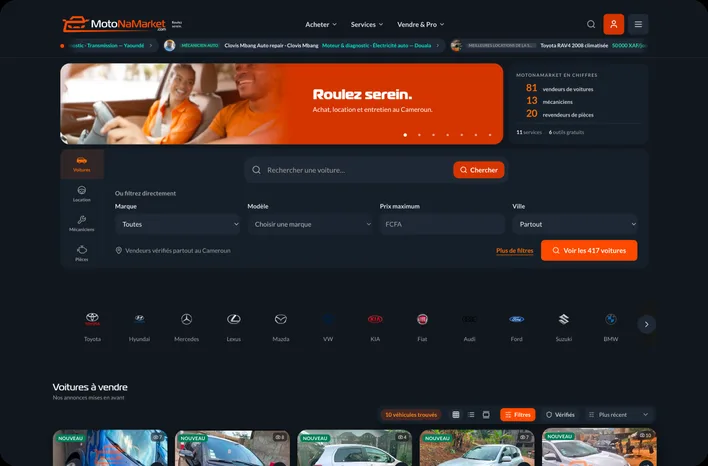This screenshot has width=708, height=466.
Task: Pick the BMW brand logo
Action: tap(610, 319)
